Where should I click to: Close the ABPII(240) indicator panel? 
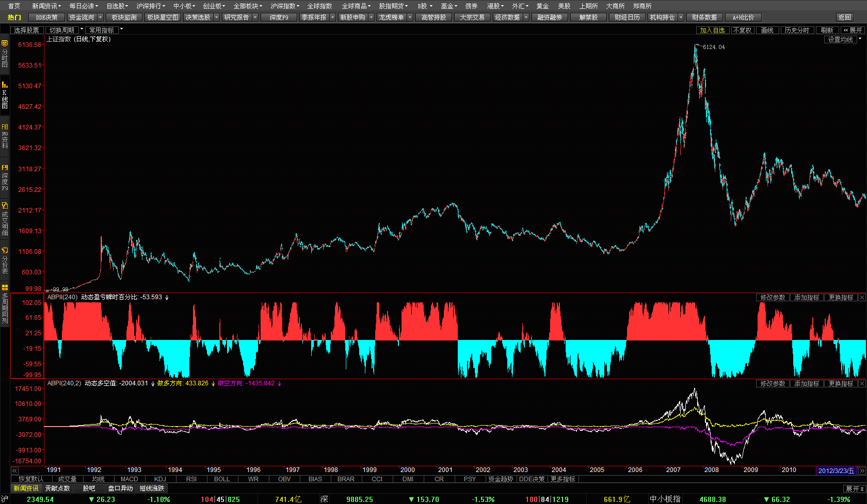[x=862, y=298]
